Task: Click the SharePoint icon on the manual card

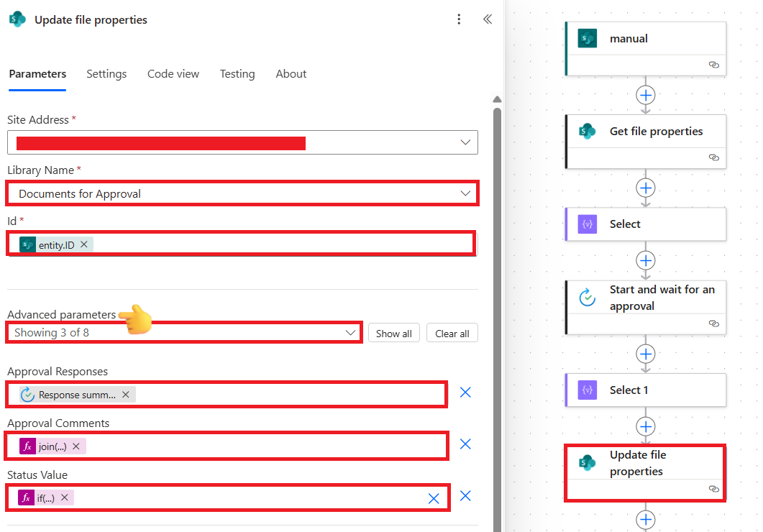Action: (588, 38)
